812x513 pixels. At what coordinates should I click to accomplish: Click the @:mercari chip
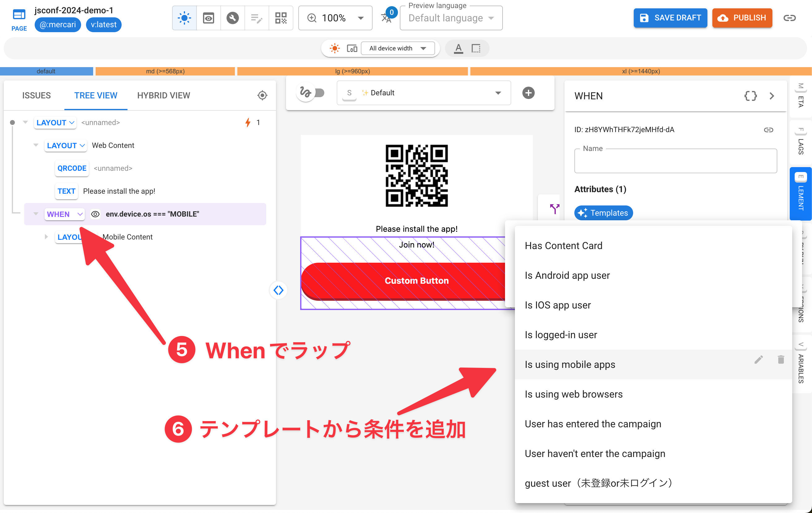click(x=58, y=25)
